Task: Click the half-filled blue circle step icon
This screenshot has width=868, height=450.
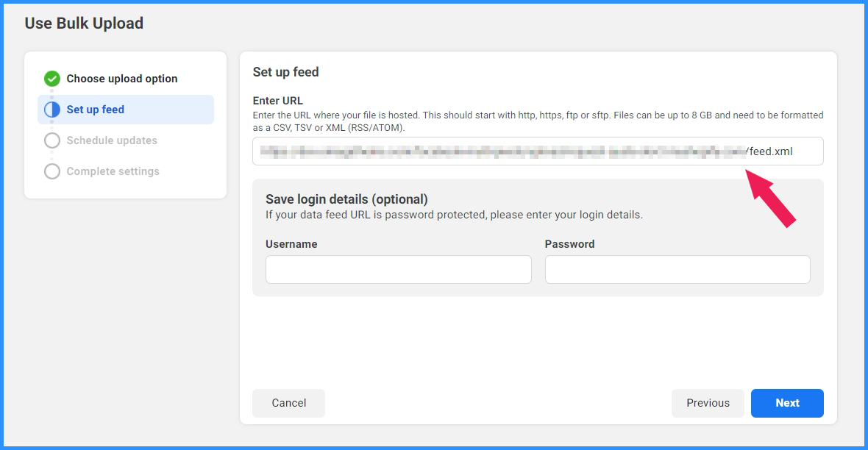Action: (x=52, y=110)
